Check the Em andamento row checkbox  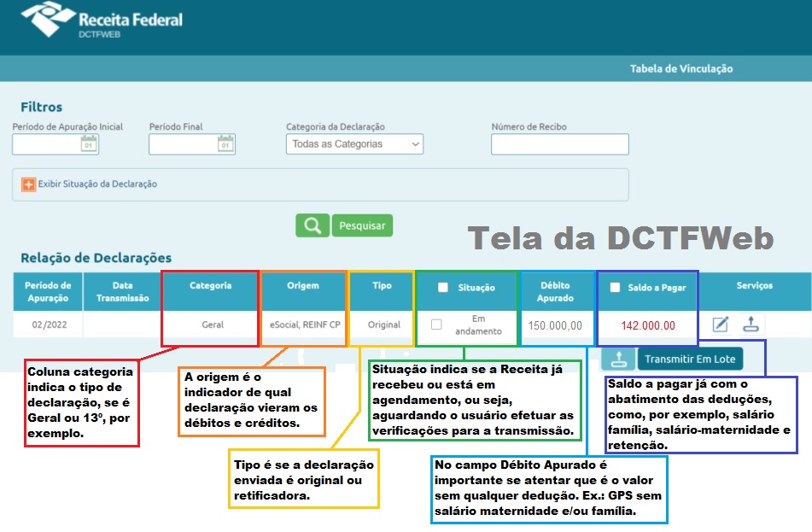[x=436, y=324]
